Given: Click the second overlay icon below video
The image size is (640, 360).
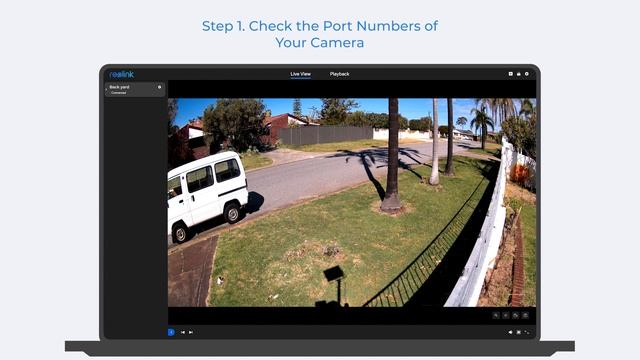Looking at the screenshot, I should [506, 316].
